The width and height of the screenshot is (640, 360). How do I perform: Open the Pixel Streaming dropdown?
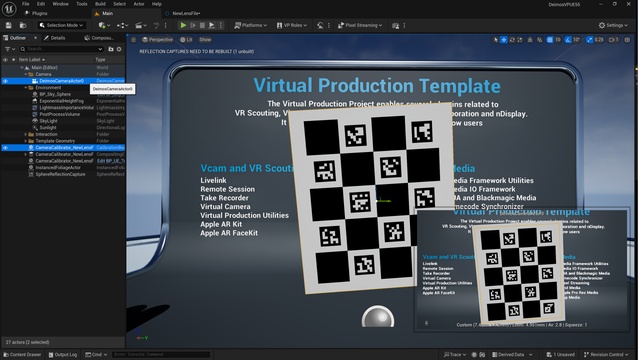(x=360, y=25)
